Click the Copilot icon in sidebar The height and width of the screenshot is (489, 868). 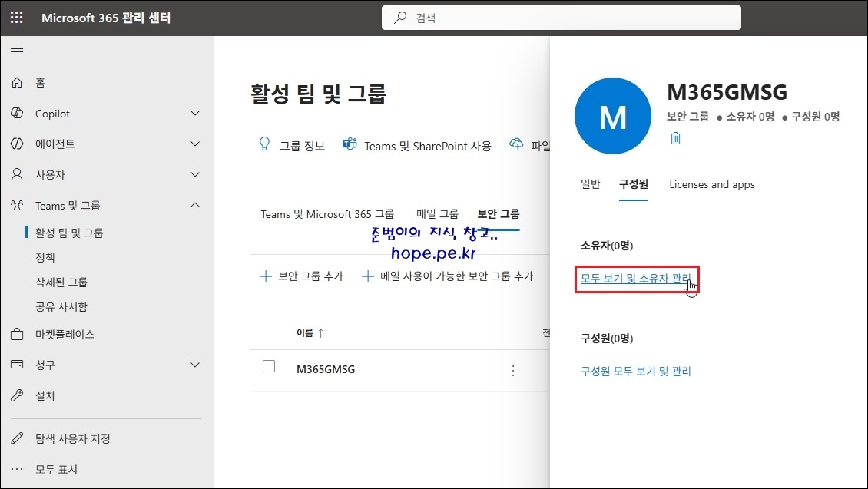(x=17, y=114)
